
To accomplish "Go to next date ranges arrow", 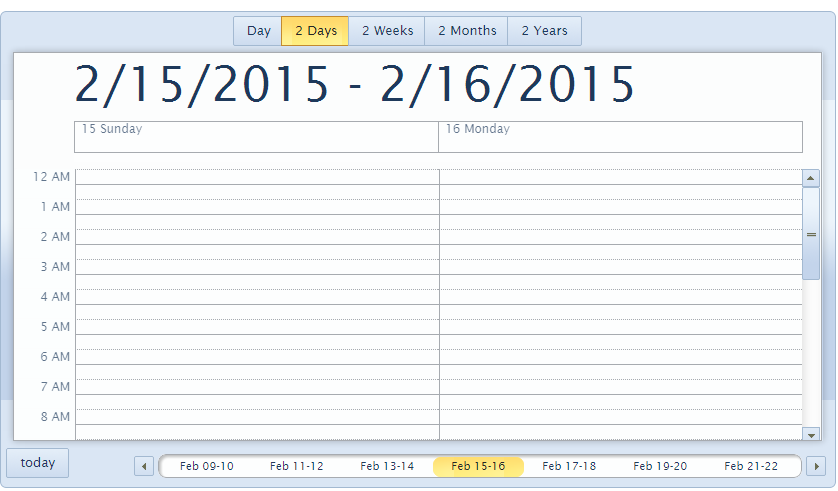I will pos(816,466).
